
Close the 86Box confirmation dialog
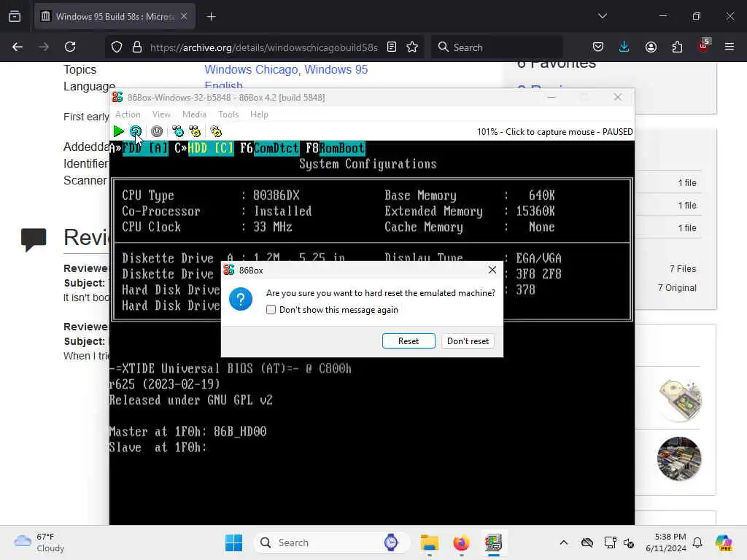492,270
